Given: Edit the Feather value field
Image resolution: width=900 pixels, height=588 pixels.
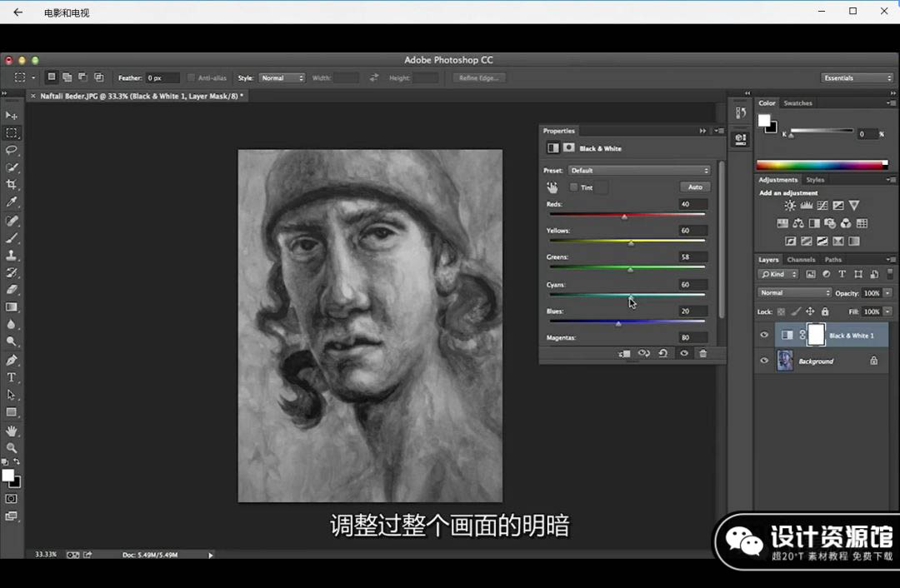Looking at the screenshot, I should coord(162,78).
